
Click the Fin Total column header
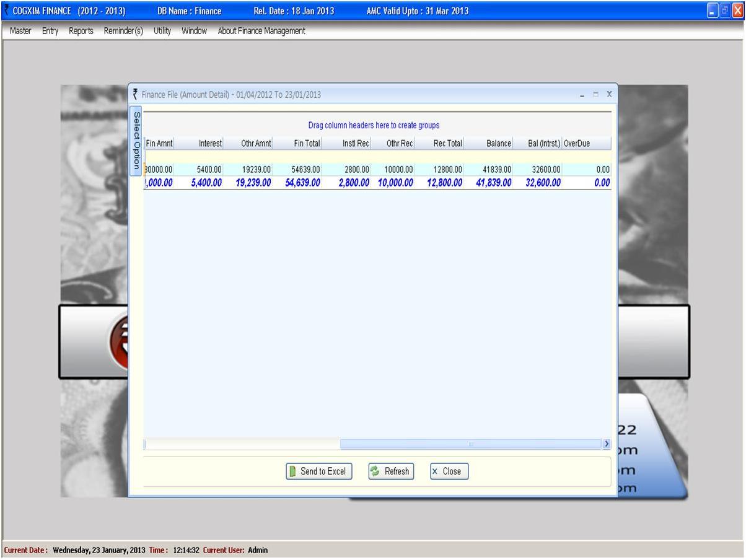[297, 144]
